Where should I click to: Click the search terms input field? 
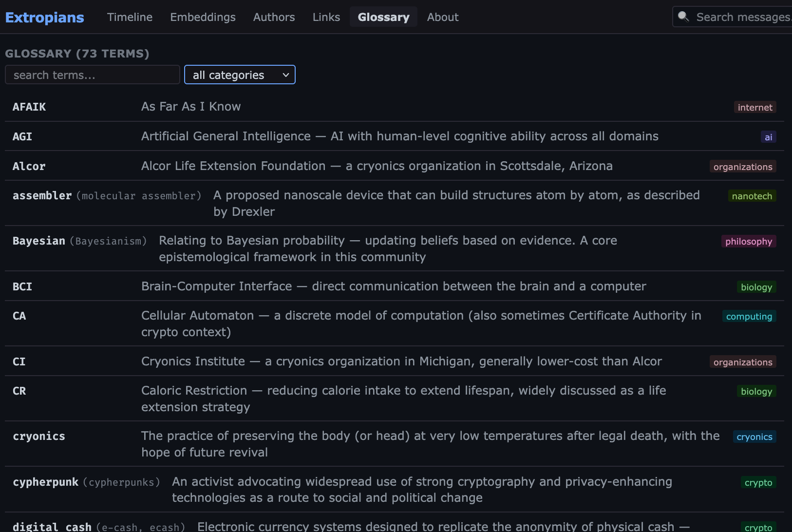(x=93, y=75)
